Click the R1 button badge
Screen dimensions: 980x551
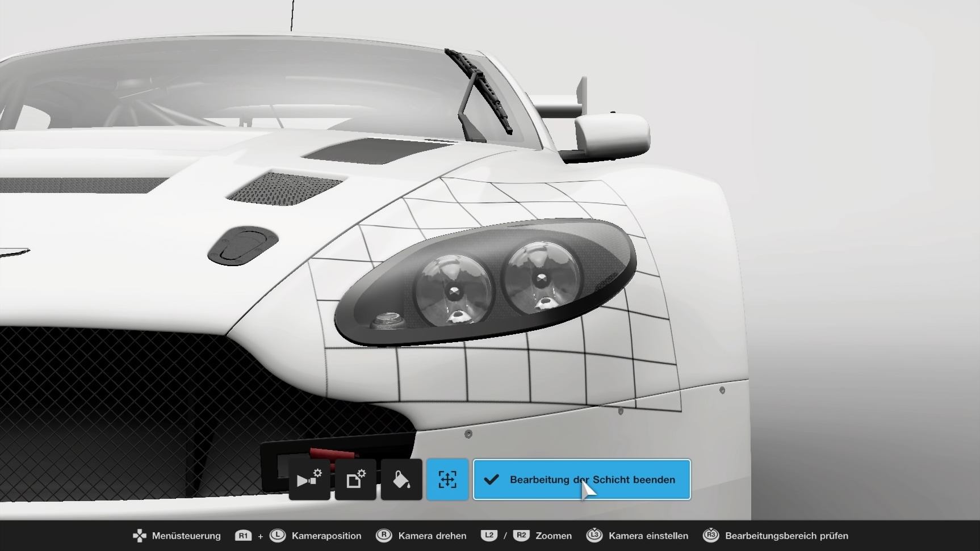point(244,536)
